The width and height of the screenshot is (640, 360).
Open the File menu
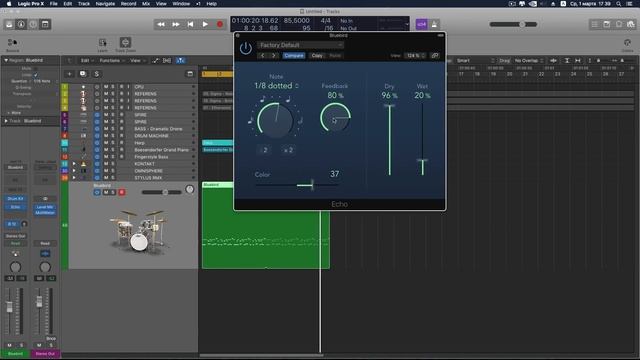point(53,4)
